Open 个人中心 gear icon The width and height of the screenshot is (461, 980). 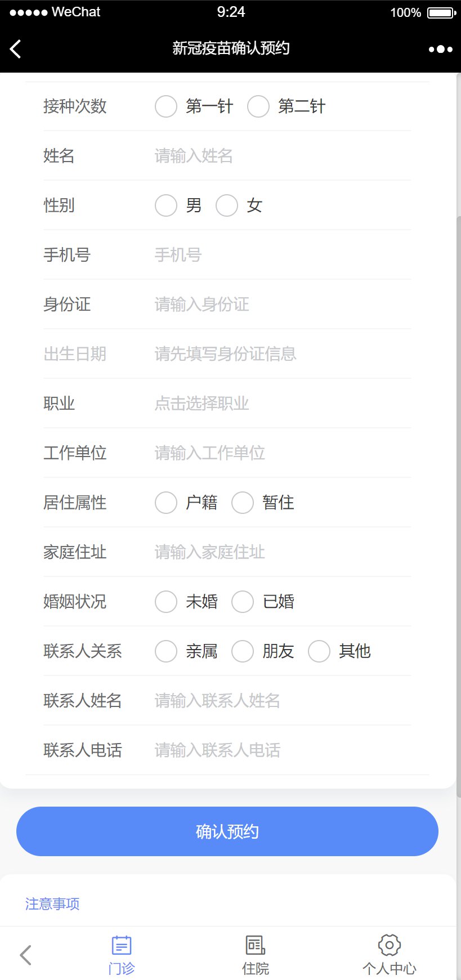tap(390, 945)
